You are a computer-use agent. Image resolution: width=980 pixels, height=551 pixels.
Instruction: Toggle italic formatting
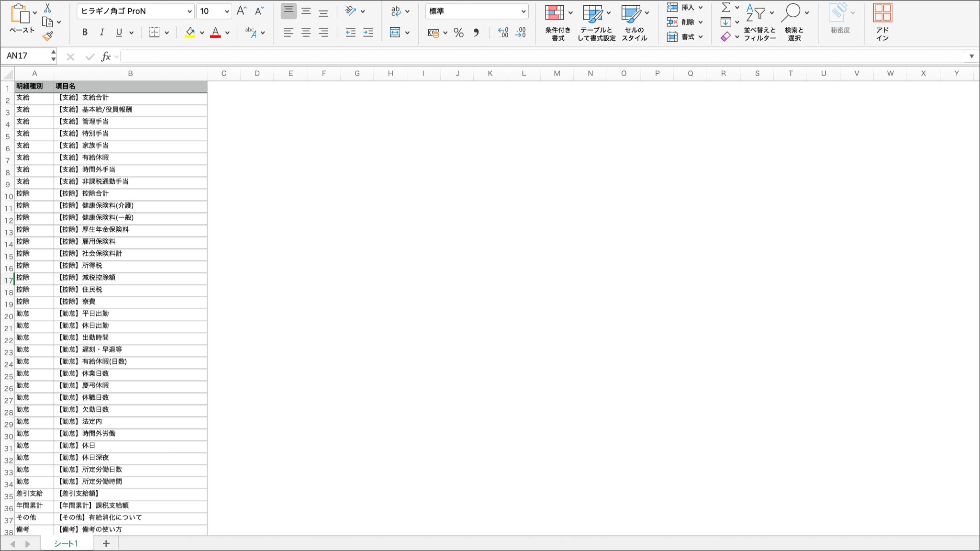tap(102, 33)
